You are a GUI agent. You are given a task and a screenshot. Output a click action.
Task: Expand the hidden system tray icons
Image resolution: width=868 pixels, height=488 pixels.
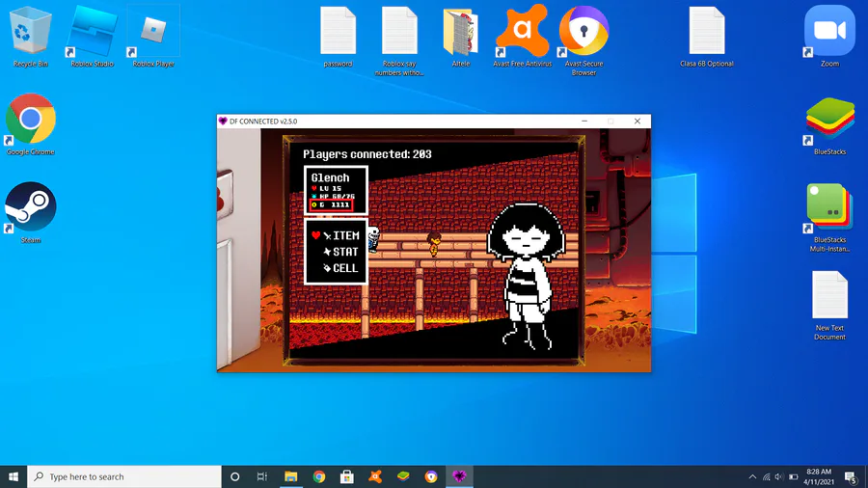752,476
